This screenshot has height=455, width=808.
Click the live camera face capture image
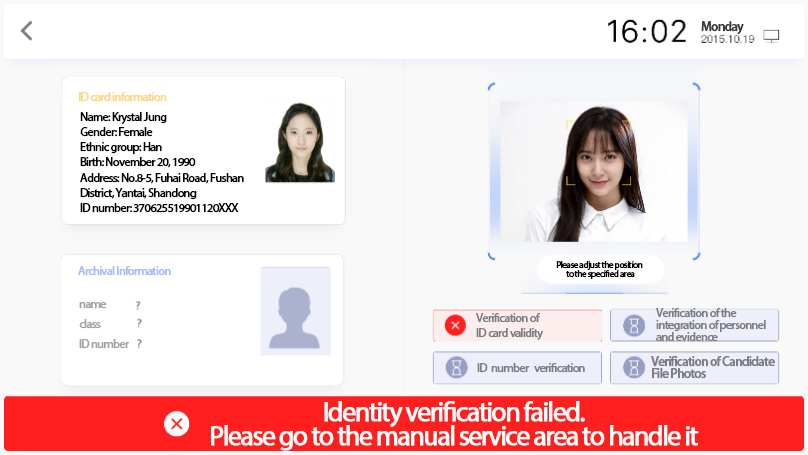pyautogui.click(x=594, y=171)
